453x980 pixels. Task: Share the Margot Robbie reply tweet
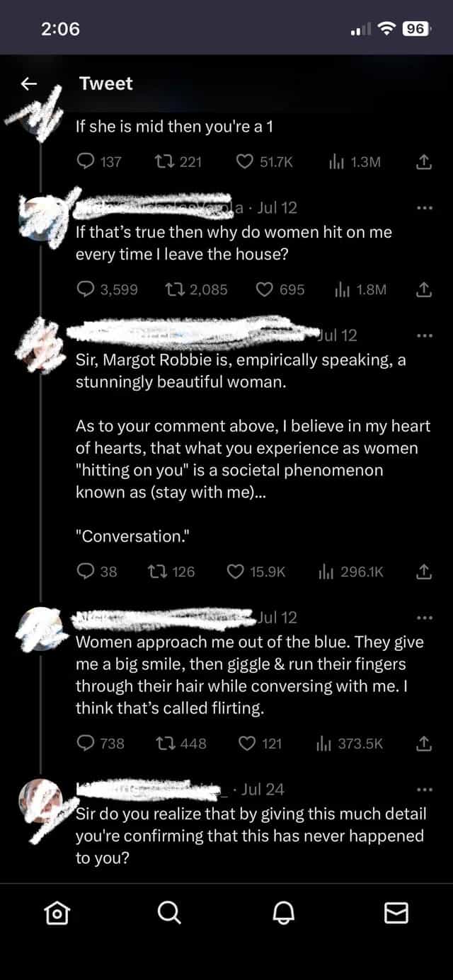pyautogui.click(x=423, y=572)
